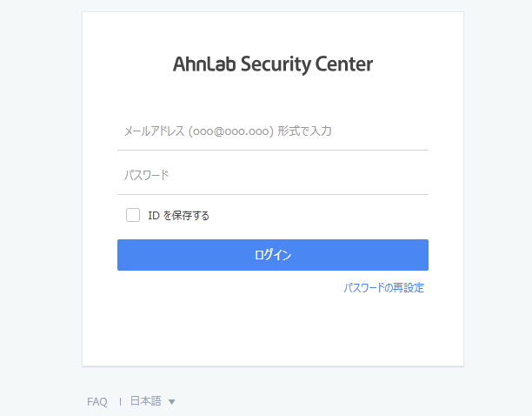Select the ooo@ooo.ooo format email box

273,131
